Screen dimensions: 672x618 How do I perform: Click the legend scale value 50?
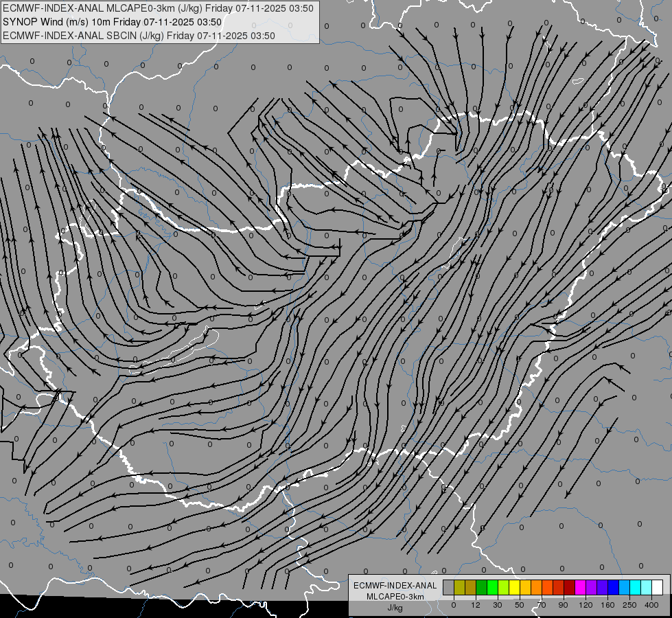click(520, 605)
